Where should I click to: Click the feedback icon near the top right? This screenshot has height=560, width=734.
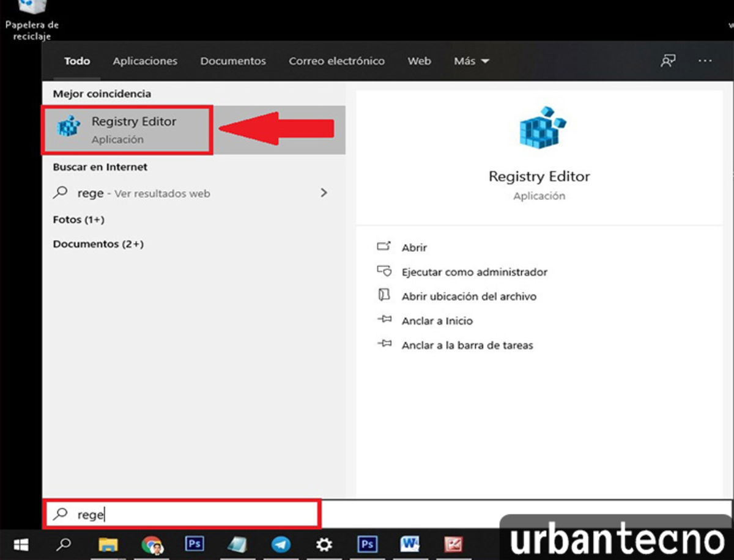point(669,61)
